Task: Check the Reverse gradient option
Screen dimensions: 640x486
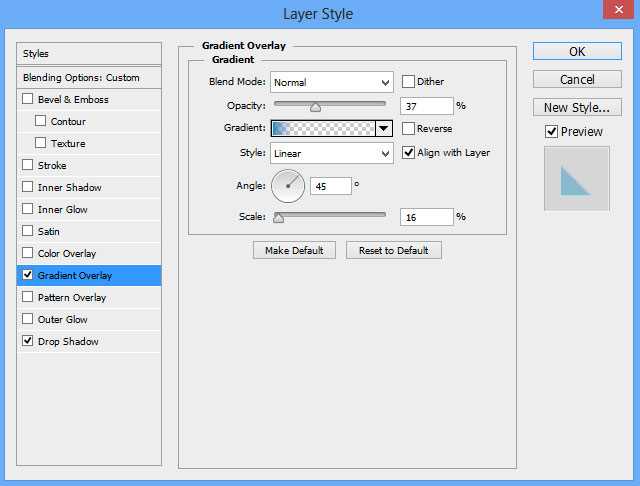Action: 408,129
